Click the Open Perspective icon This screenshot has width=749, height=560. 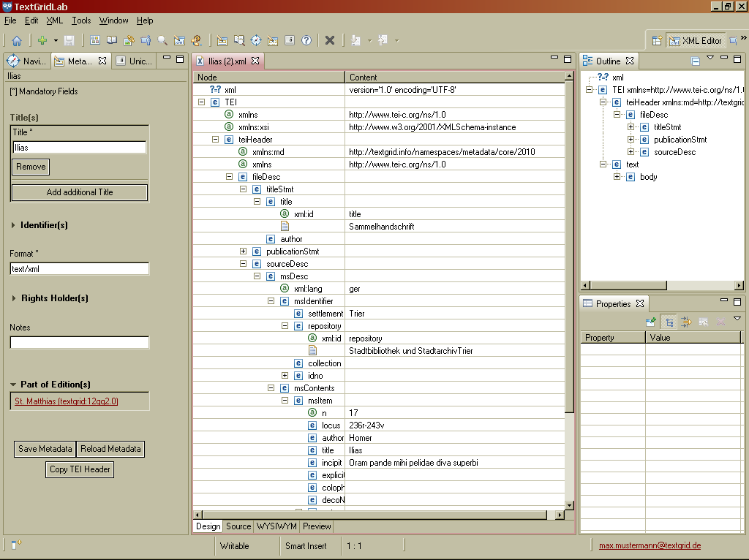pos(657,41)
